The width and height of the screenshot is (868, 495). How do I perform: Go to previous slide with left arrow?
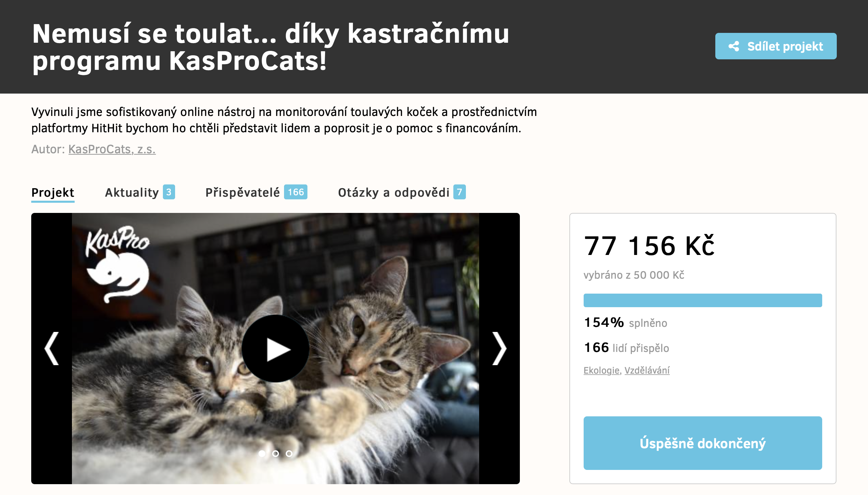point(52,349)
